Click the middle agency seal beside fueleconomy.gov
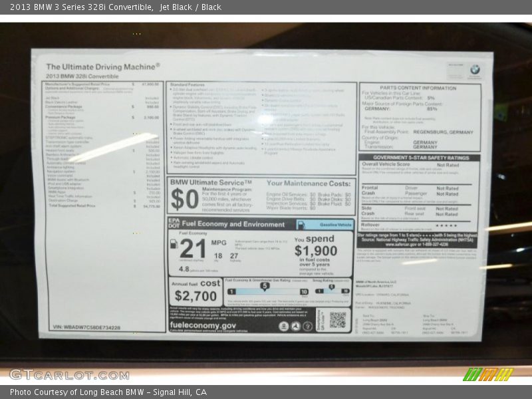This screenshot has height=399, width=532. click(x=295, y=327)
